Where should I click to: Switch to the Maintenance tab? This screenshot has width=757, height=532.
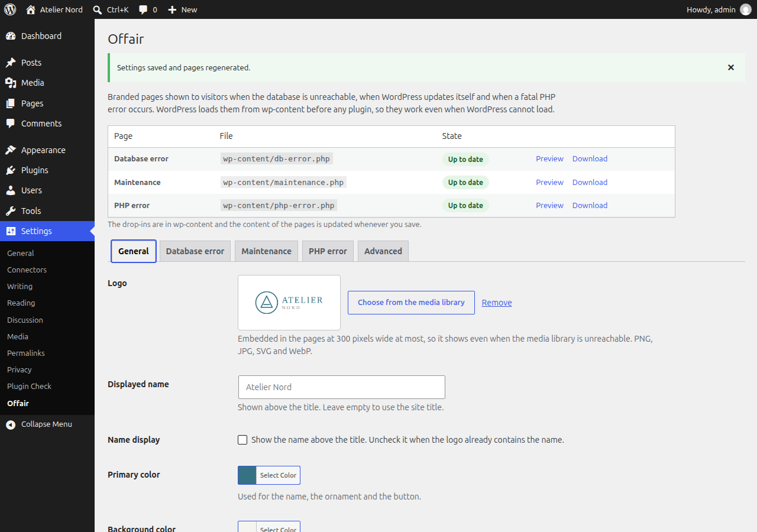[x=266, y=251]
